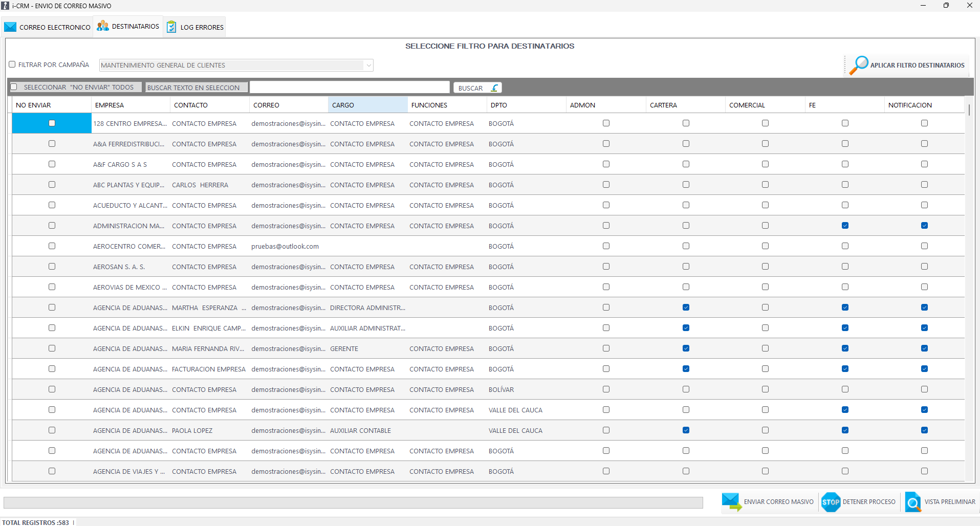Image resolution: width=980 pixels, height=526 pixels.
Task: Click the search text input field
Action: [x=350, y=87]
